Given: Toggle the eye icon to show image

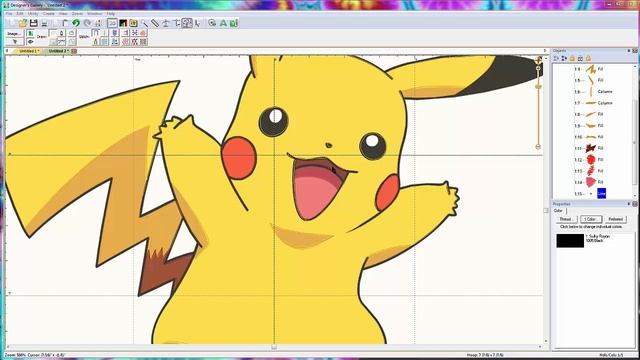Looking at the screenshot, I should coord(31,42).
